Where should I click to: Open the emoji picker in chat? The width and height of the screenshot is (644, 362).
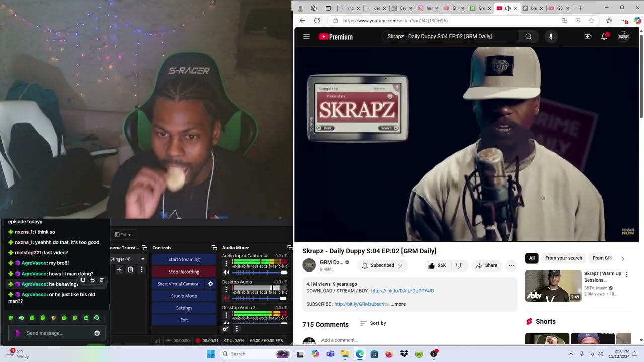[97, 333]
